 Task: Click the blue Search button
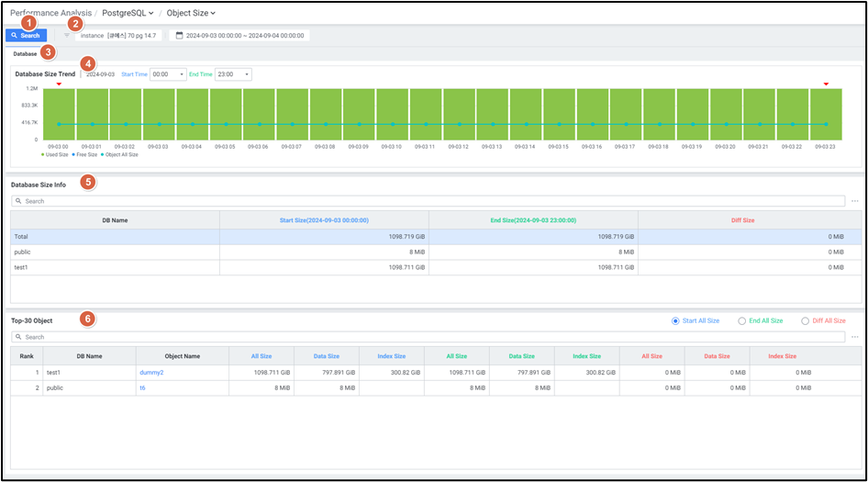26,35
